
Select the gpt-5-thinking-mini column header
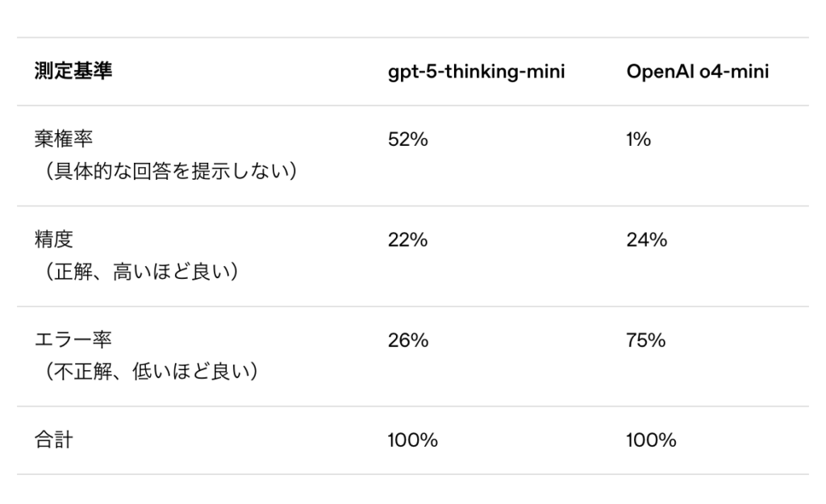click(476, 72)
